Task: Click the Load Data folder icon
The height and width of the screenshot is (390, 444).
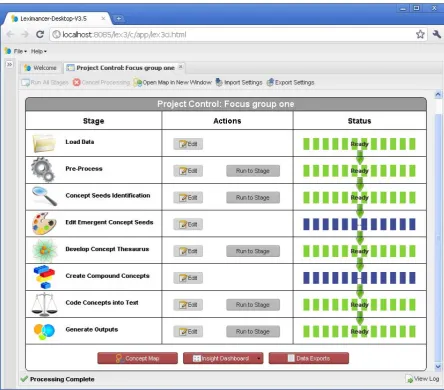Action: pyautogui.click(x=44, y=143)
